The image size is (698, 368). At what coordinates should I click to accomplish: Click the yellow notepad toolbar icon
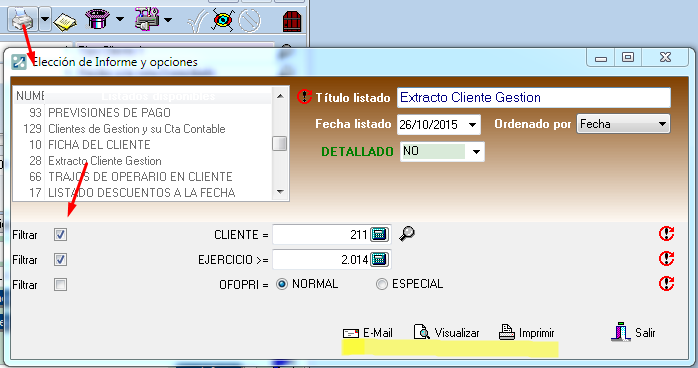point(65,21)
